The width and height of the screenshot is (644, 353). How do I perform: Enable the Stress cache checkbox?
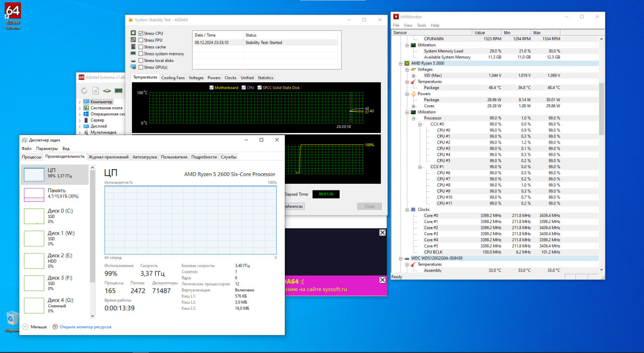[x=141, y=47]
